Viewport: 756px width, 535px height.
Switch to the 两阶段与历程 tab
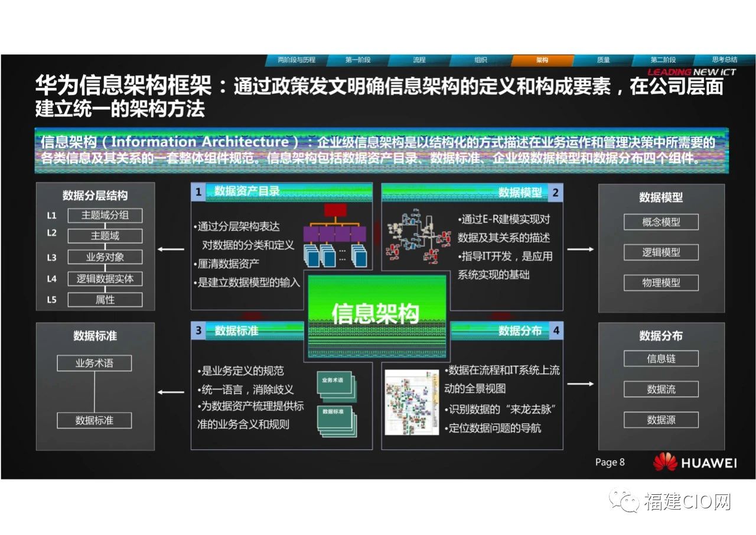pos(296,60)
